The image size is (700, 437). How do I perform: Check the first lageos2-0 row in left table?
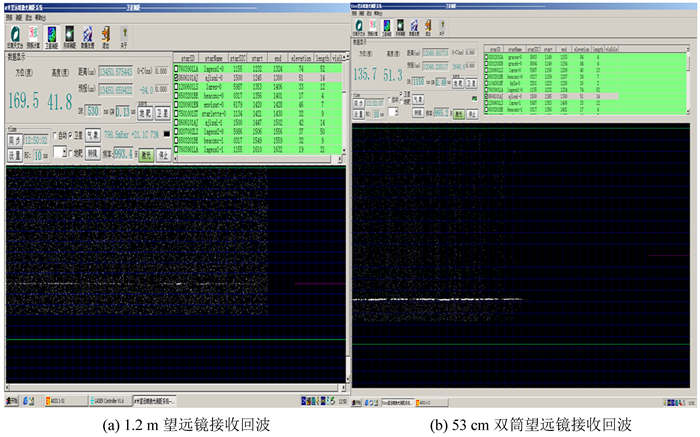177,68
